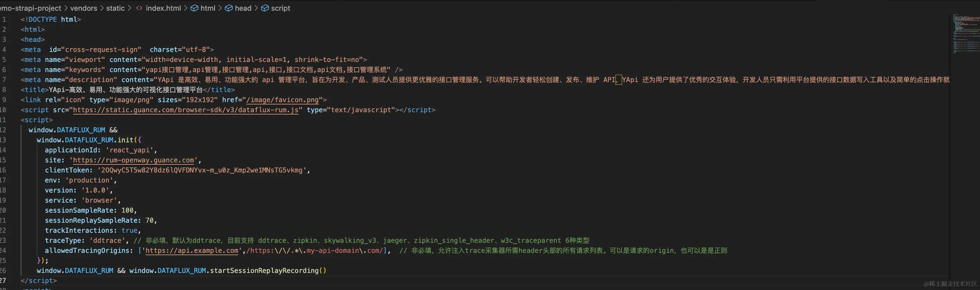Click the head breadcrumb symbol icon

coord(229,8)
